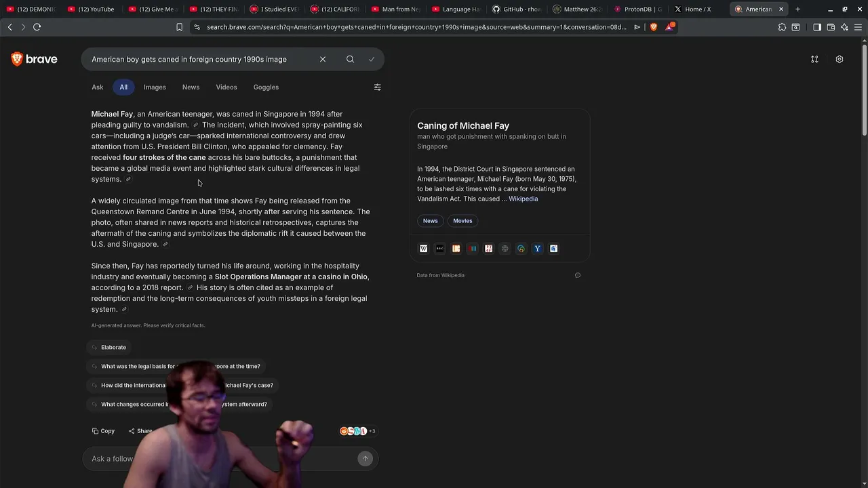Open the Goggles tab
The image size is (868, 488).
coord(266,87)
